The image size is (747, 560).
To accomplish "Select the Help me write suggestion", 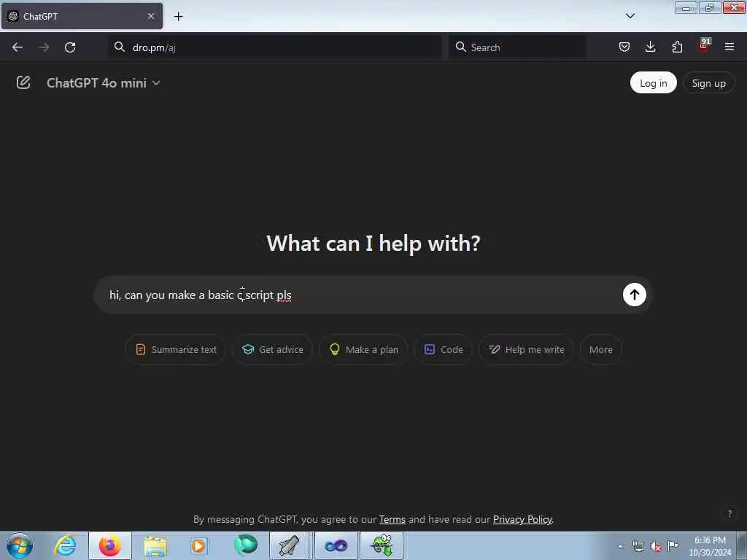I will (526, 349).
